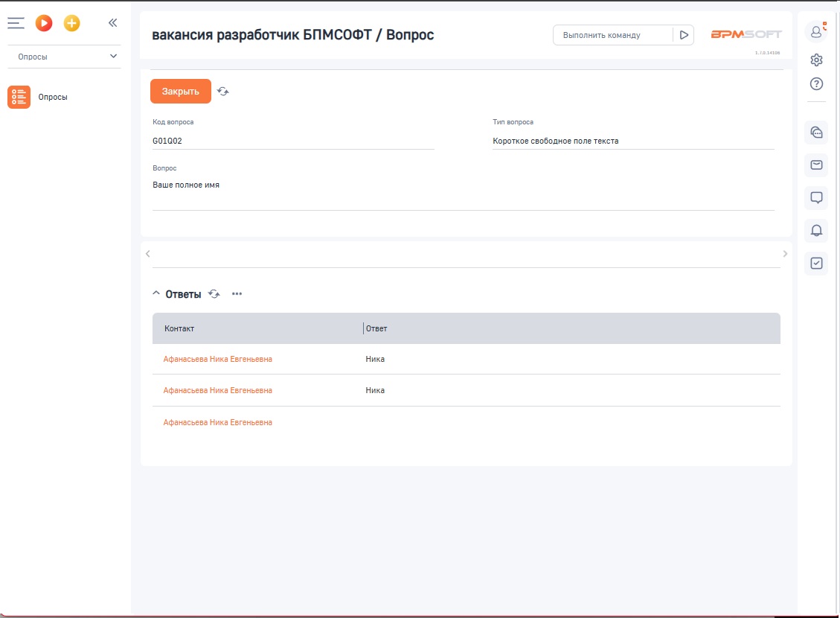Open the user profile icon
The height and width of the screenshot is (618, 840).
click(x=816, y=31)
